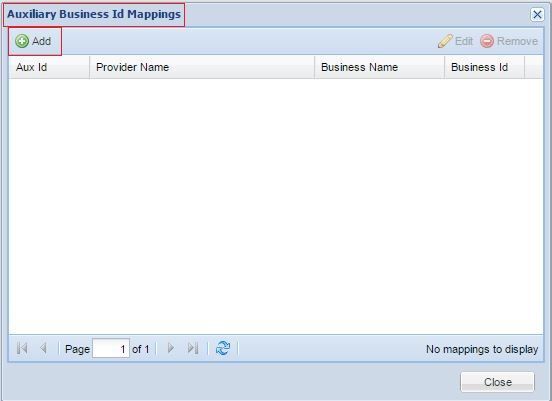
Task: Add a new auxiliary business mapping
Action: click(33, 41)
